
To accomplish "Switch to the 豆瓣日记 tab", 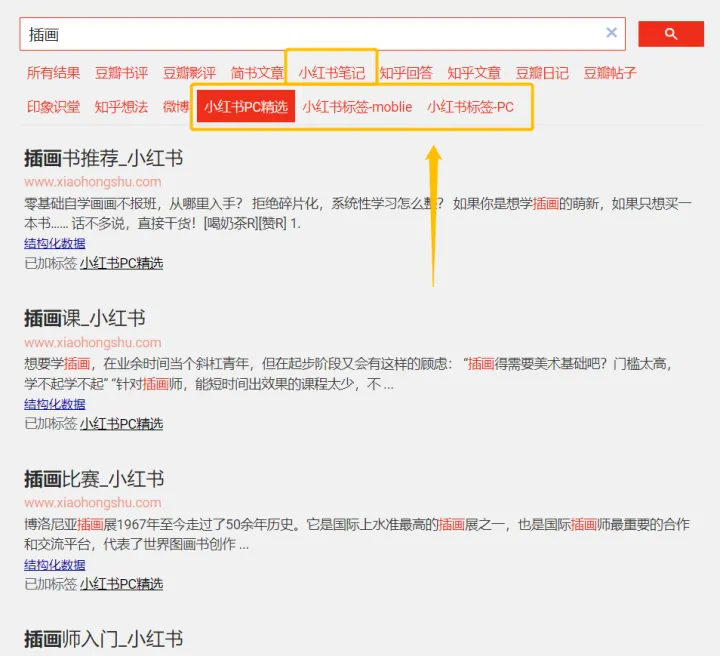I will coord(542,73).
